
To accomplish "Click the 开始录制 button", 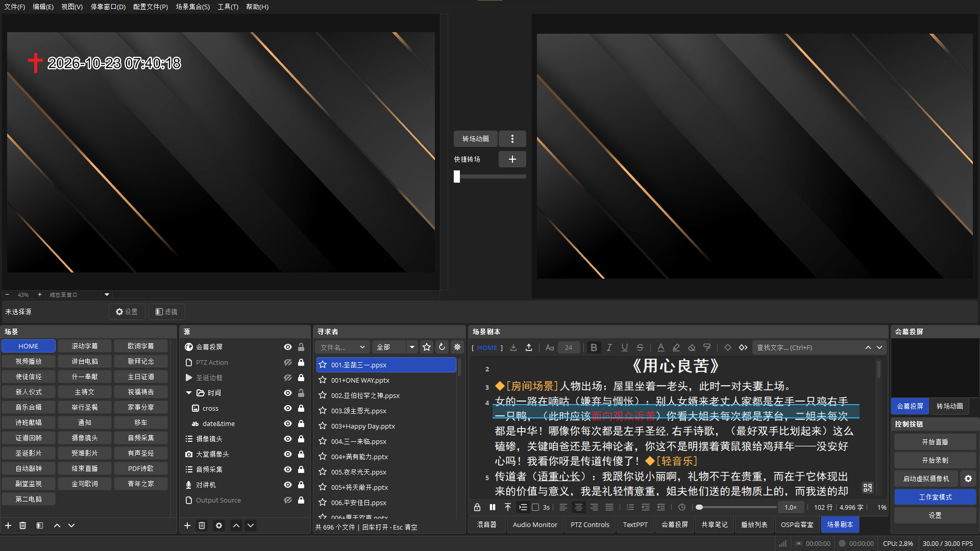I will click(x=935, y=460).
